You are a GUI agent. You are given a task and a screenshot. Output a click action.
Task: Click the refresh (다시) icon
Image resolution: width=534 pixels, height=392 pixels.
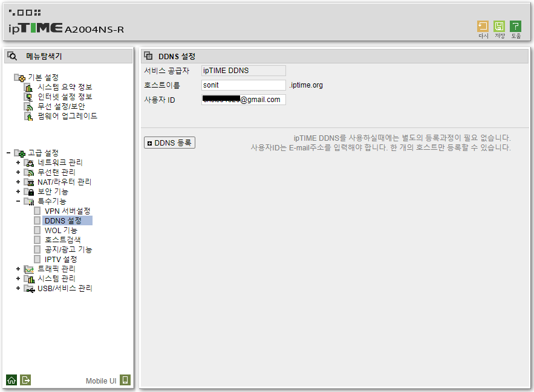483,27
